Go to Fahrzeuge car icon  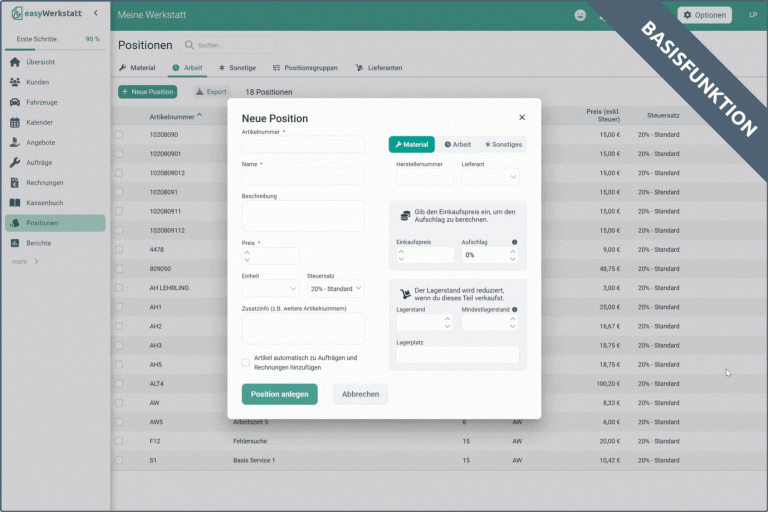coord(15,102)
